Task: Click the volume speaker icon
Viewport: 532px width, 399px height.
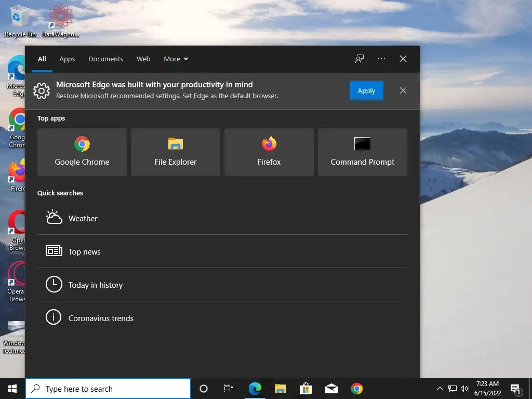Action: [464, 389]
